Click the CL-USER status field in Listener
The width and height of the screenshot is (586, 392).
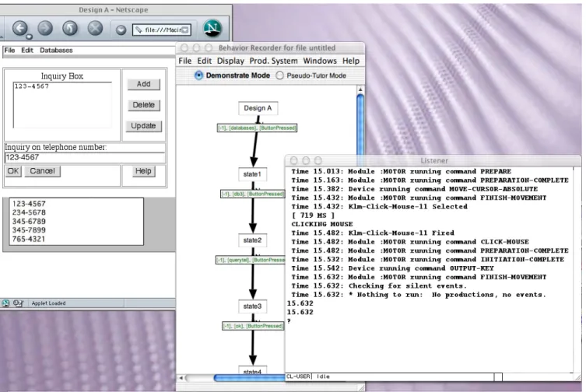[x=298, y=376]
